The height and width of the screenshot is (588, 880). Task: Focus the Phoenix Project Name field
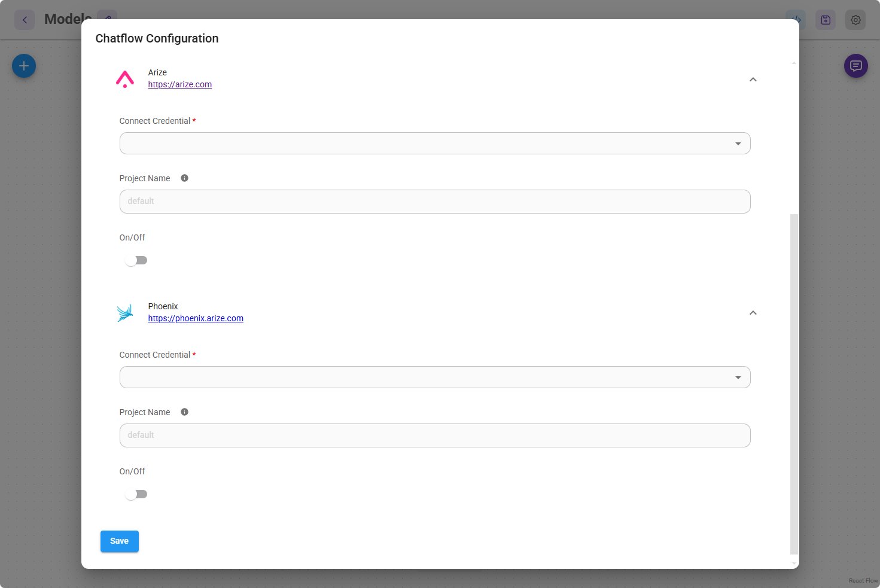coord(435,435)
